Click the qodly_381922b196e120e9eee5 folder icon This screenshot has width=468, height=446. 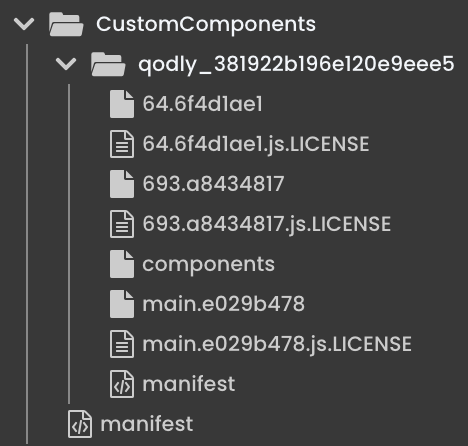pyautogui.click(x=108, y=64)
